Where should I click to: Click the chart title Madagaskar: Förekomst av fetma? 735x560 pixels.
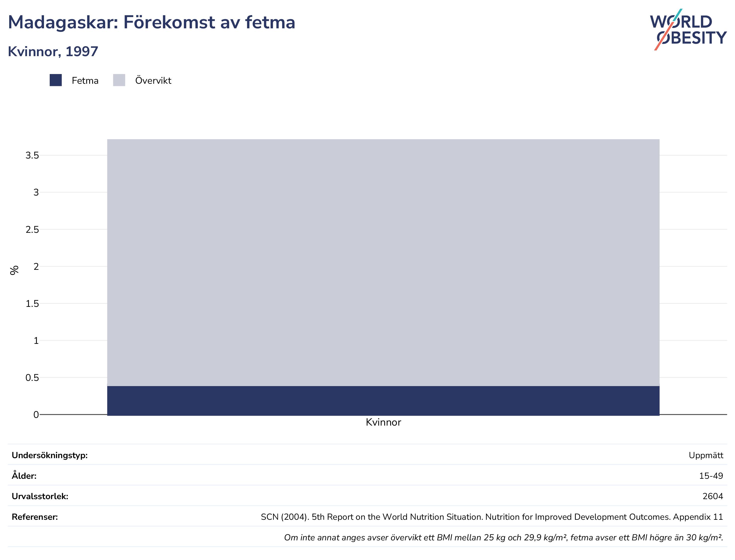pyautogui.click(x=152, y=22)
